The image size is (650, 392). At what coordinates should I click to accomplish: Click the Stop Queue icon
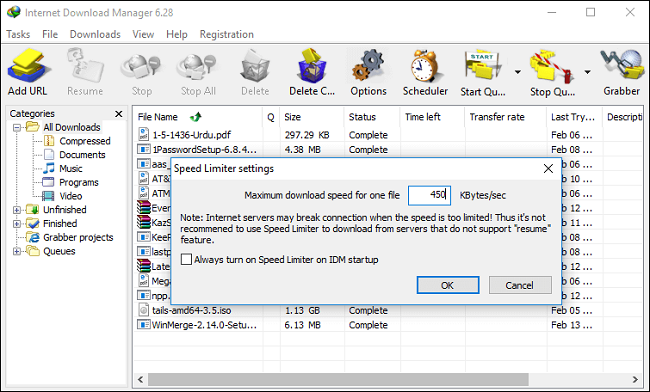click(552, 65)
